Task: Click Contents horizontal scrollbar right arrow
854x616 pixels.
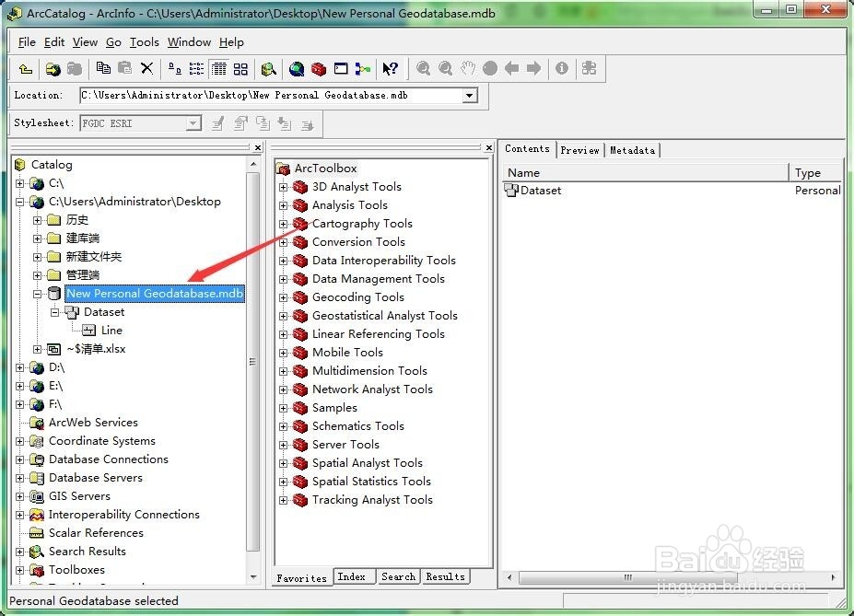Action: coord(834,577)
